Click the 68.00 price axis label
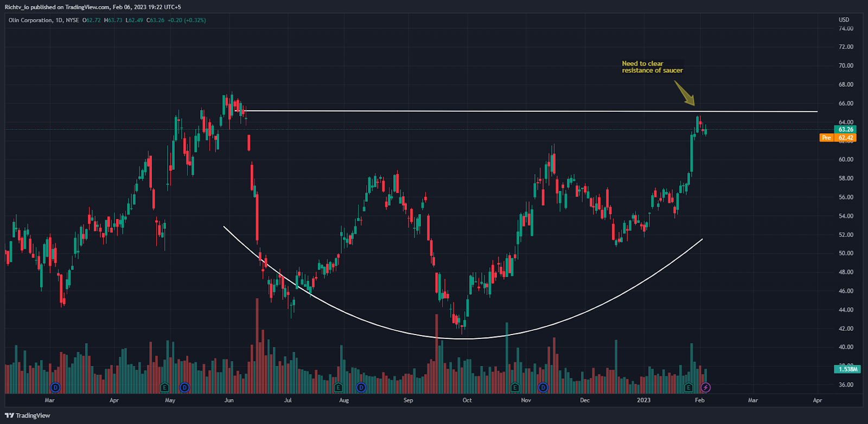 846,85
